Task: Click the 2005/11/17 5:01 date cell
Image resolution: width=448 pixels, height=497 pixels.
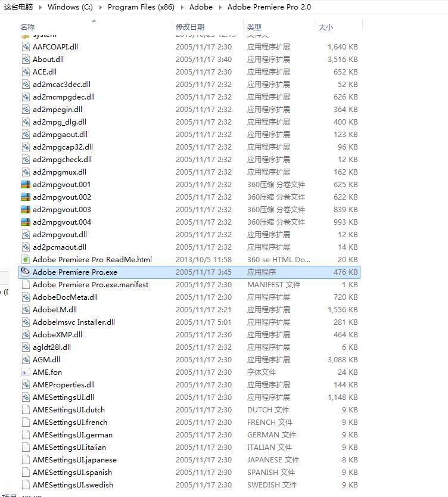Action: coord(204,322)
